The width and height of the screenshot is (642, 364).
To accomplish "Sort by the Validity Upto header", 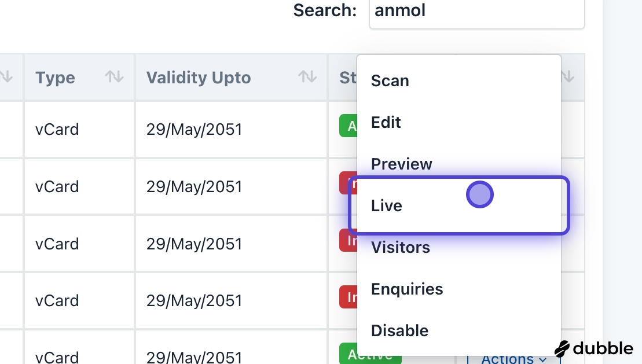I will [199, 78].
